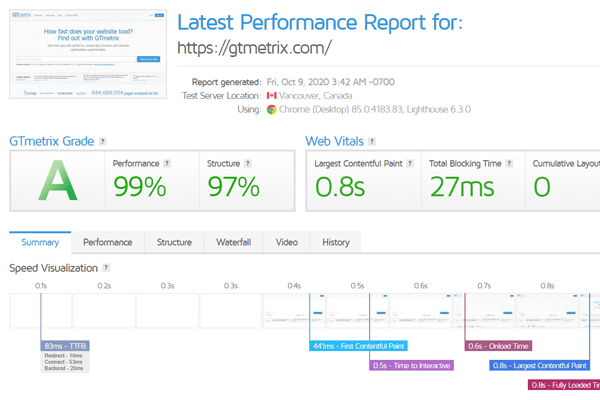Click the help icon next to Performance score

coord(167,162)
